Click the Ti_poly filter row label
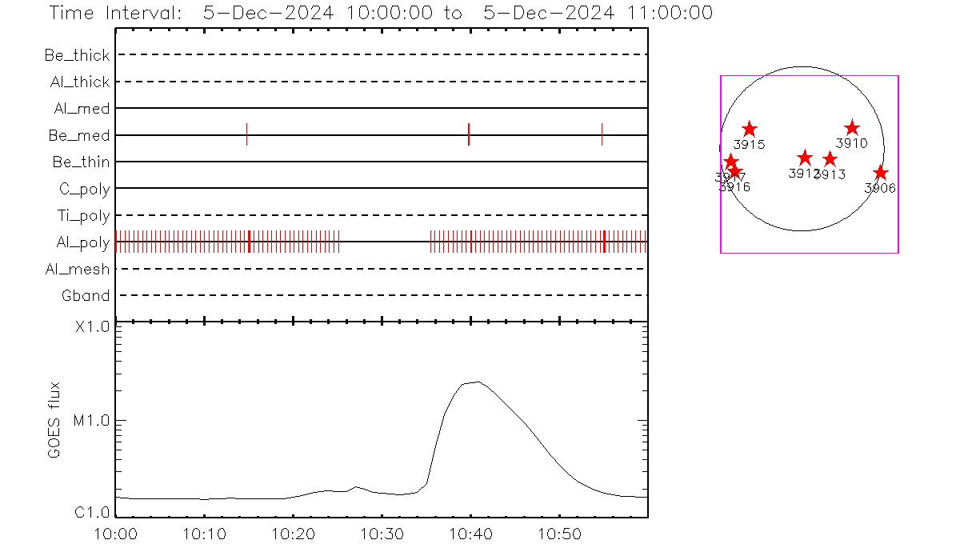This screenshot has height=560, width=960. click(83, 215)
